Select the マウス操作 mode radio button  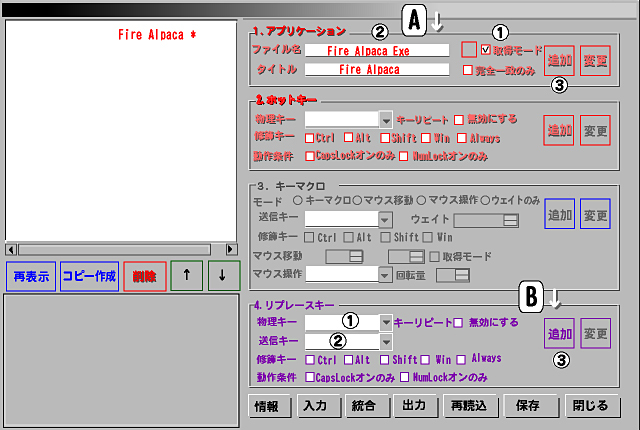click(422, 200)
